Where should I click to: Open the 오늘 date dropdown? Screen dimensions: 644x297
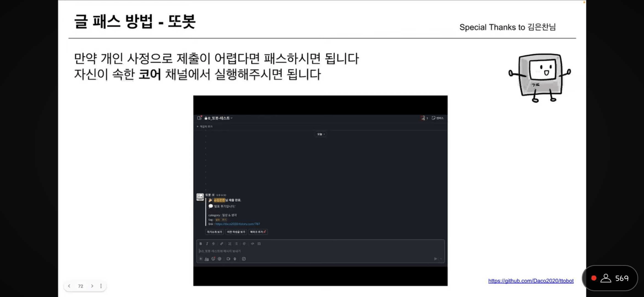320,134
